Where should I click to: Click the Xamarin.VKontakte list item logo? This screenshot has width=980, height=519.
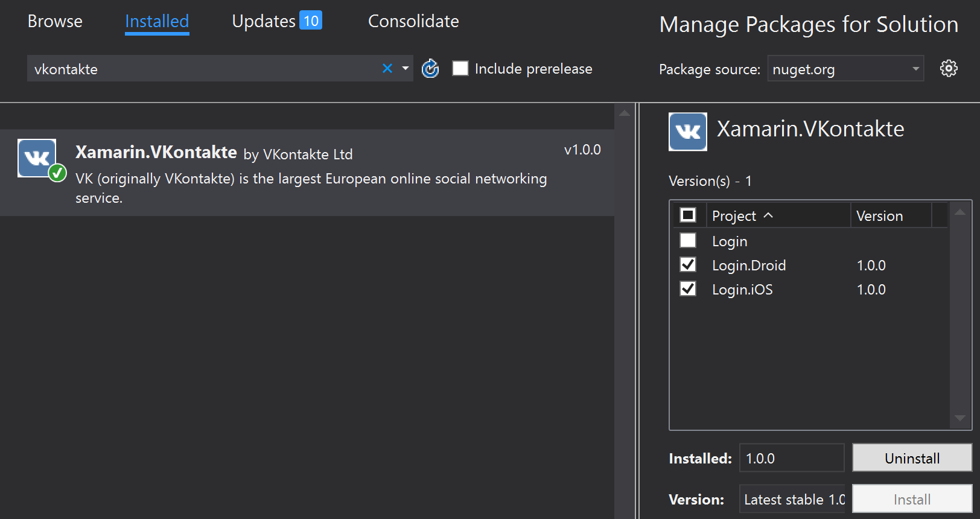(x=37, y=158)
